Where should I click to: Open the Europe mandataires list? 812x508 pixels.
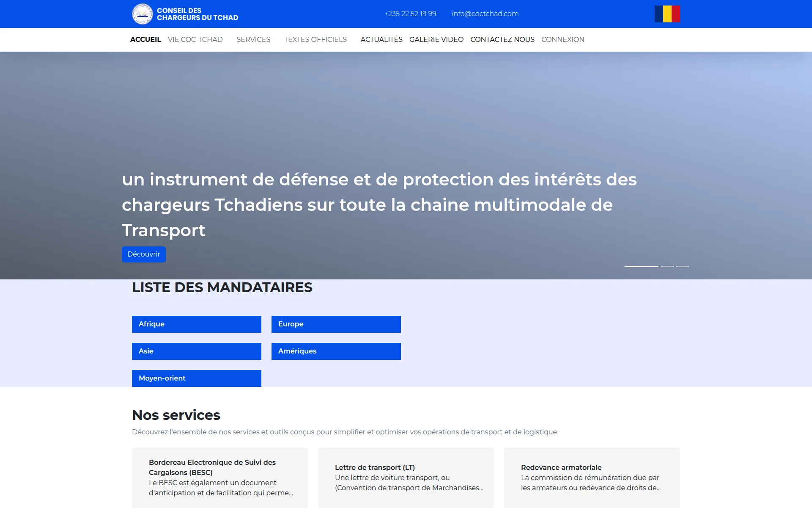pyautogui.click(x=336, y=324)
